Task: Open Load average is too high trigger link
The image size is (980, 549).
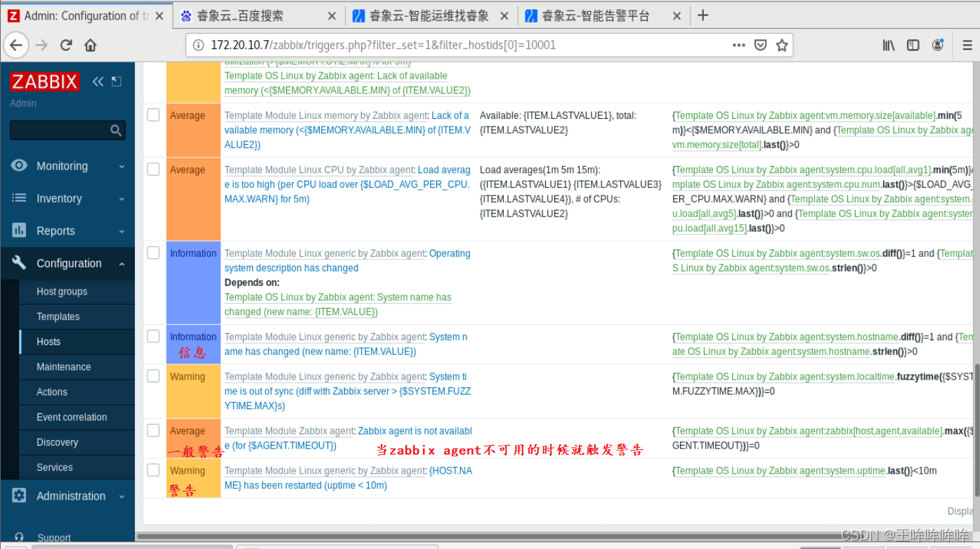Action: [348, 184]
